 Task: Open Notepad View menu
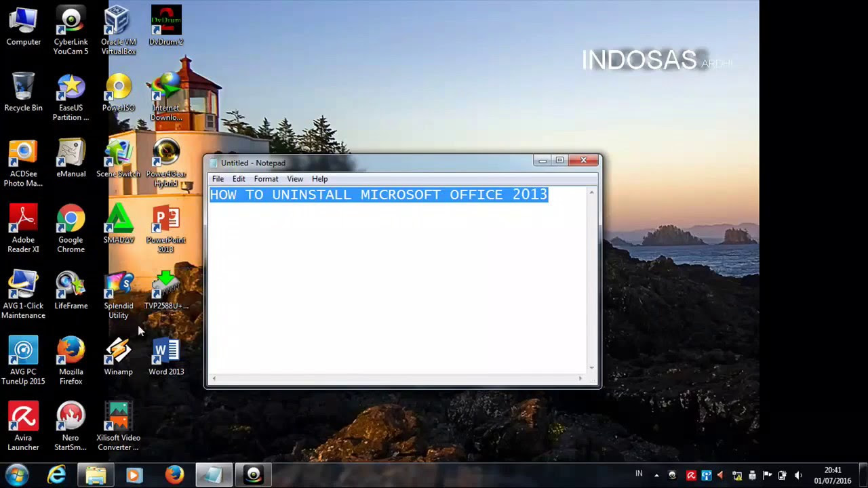(x=295, y=179)
